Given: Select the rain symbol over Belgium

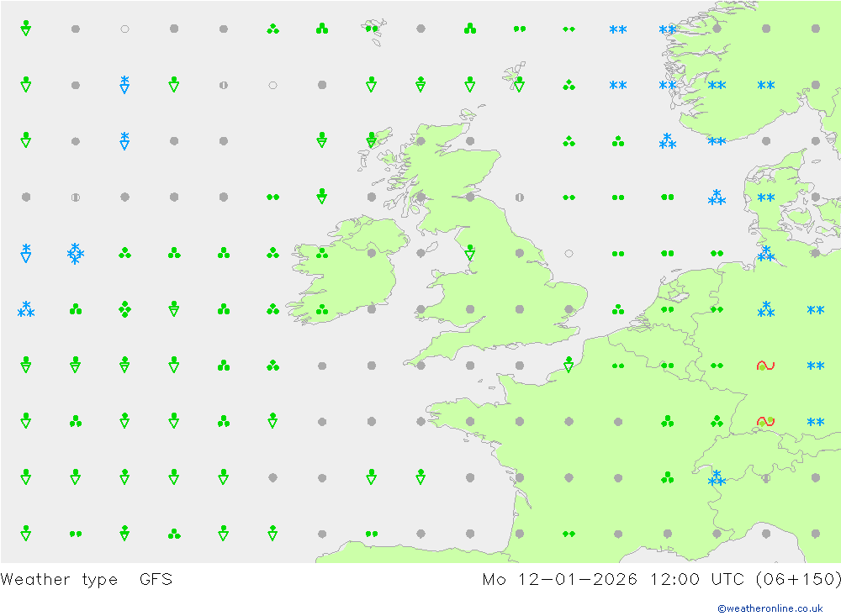Looking at the screenshot, I should coord(667,366).
